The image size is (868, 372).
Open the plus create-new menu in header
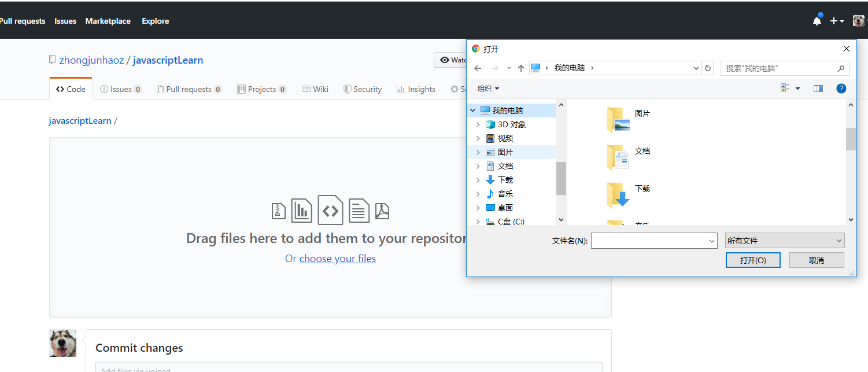click(x=837, y=21)
